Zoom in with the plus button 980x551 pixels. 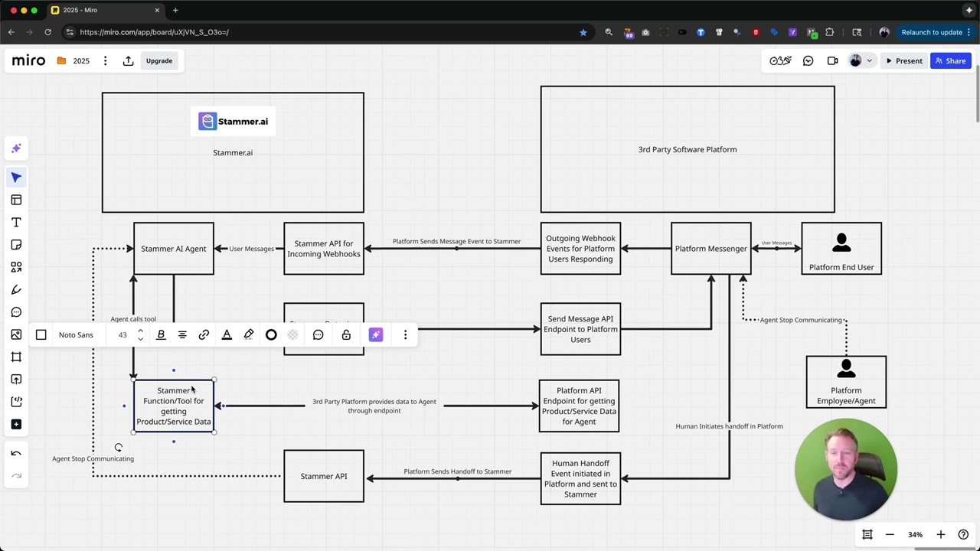click(x=941, y=534)
